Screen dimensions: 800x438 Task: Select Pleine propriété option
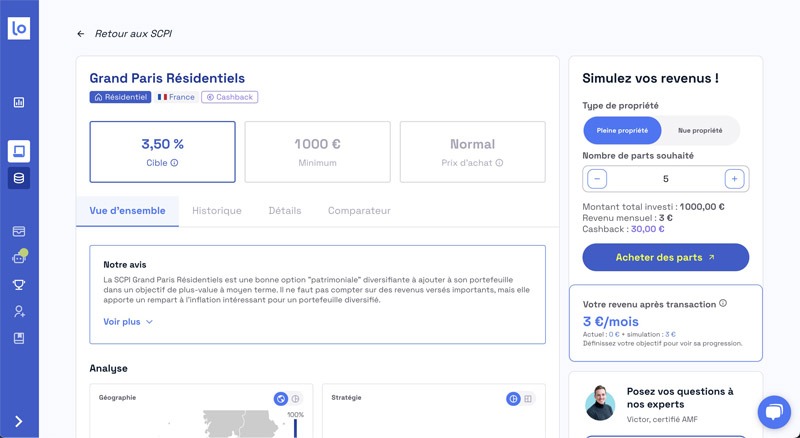(622, 131)
